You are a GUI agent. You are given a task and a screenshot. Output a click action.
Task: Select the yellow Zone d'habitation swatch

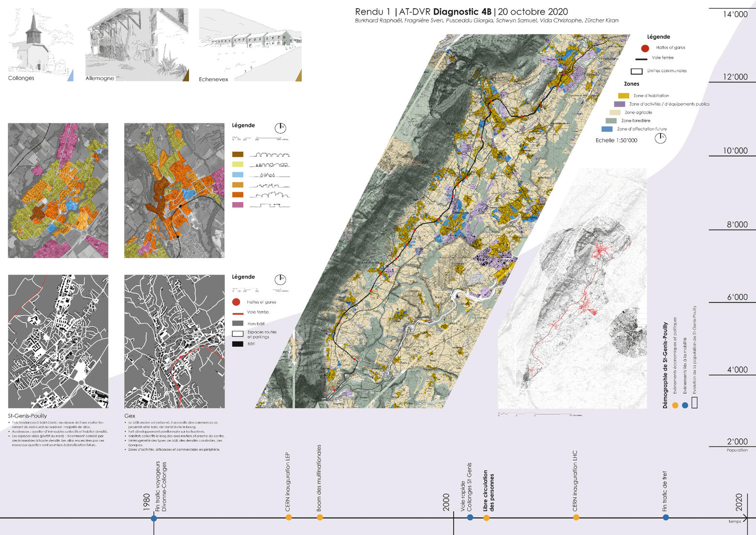(623, 96)
